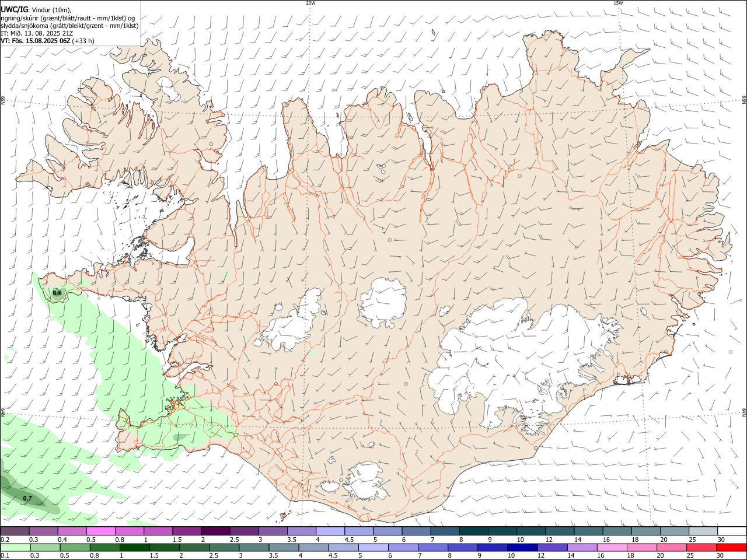Image resolution: width=747 pixels, height=560 pixels.
Task: Select the valid time line 'VT: Fös. 15.08.2025 06Z'
Action: pos(35,41)
